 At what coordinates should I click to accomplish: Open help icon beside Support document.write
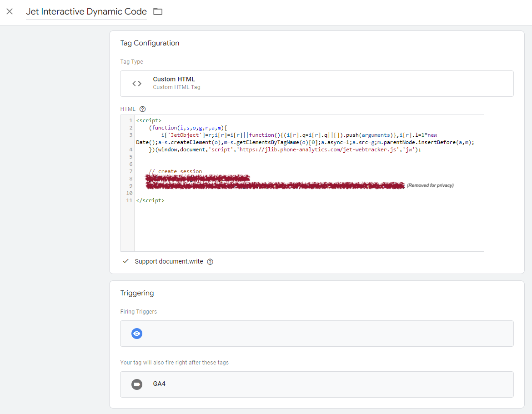click(210, 262)
